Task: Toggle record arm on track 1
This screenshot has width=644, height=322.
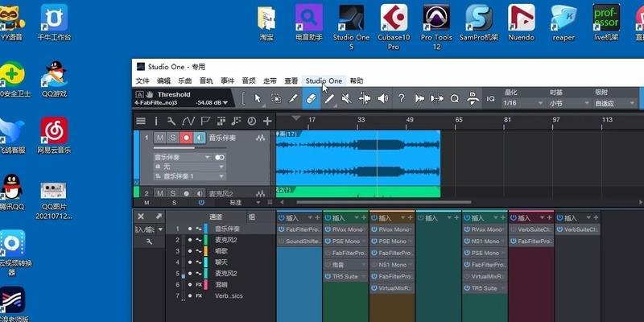Action: pyautogui.click(x=186, y=138)
